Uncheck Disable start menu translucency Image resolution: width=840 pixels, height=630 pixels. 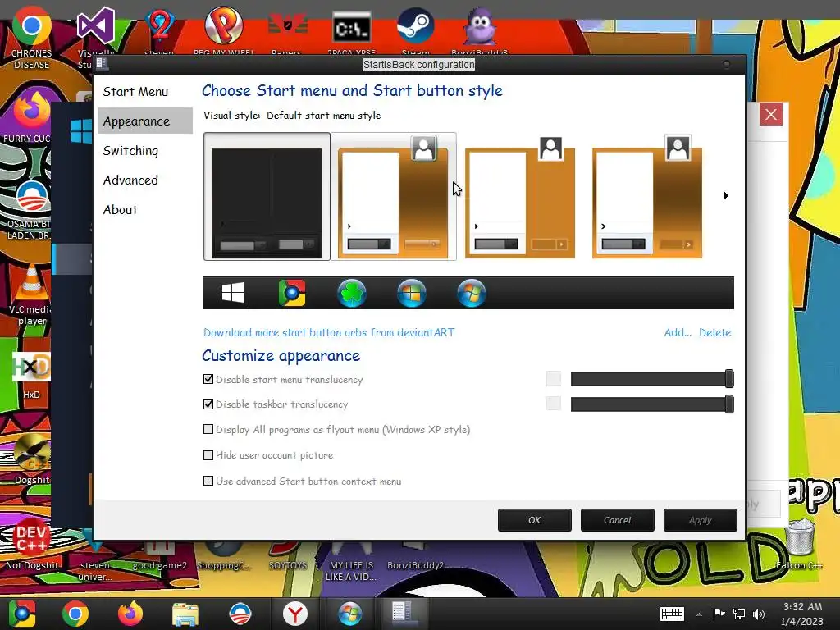(x=208, y=379)
